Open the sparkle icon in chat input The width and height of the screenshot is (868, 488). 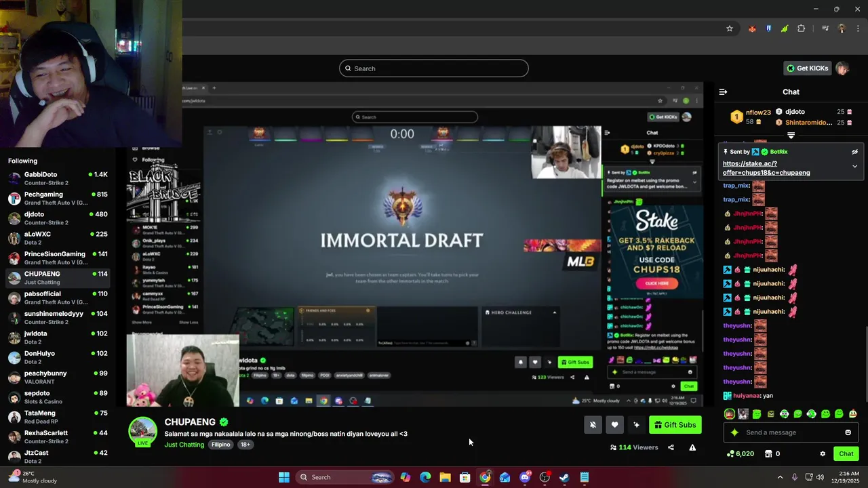[734, 432]
